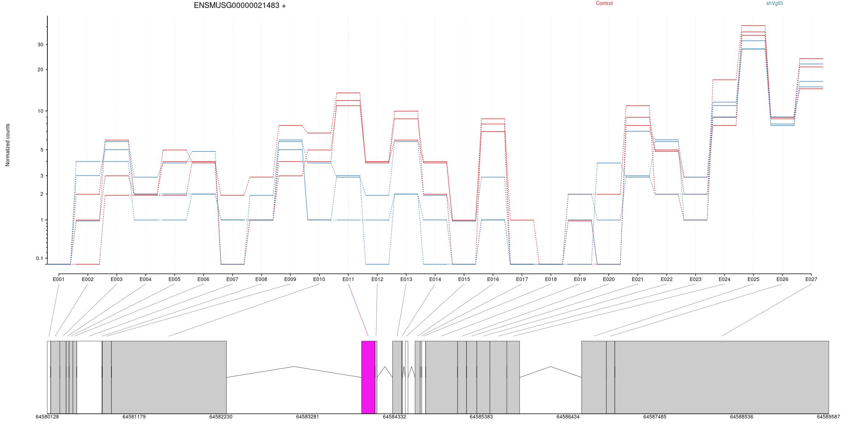Select the red Control legend label
Screen dimensions: 868x434
(x=604, y=3)
